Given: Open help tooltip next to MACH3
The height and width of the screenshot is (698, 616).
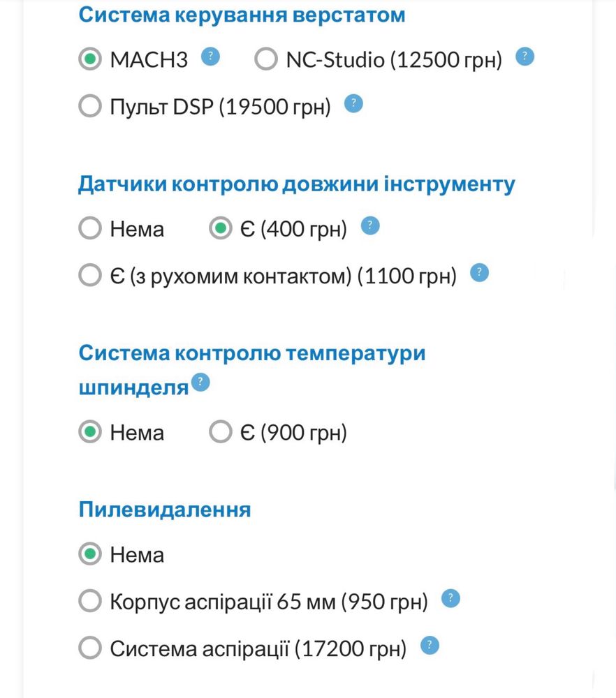Looking at the screenshot, I should coord(211,57).
